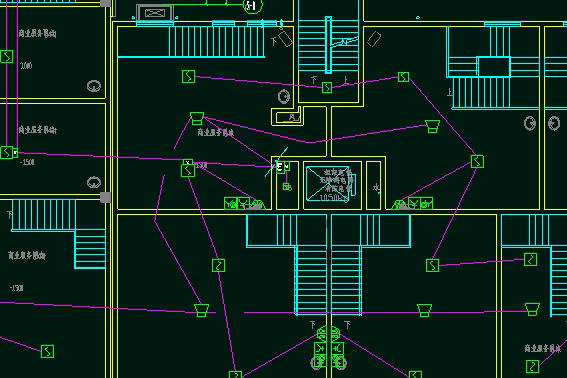
Task: Pick the detector with small x tag attached
Action: [x=188, y=170]
